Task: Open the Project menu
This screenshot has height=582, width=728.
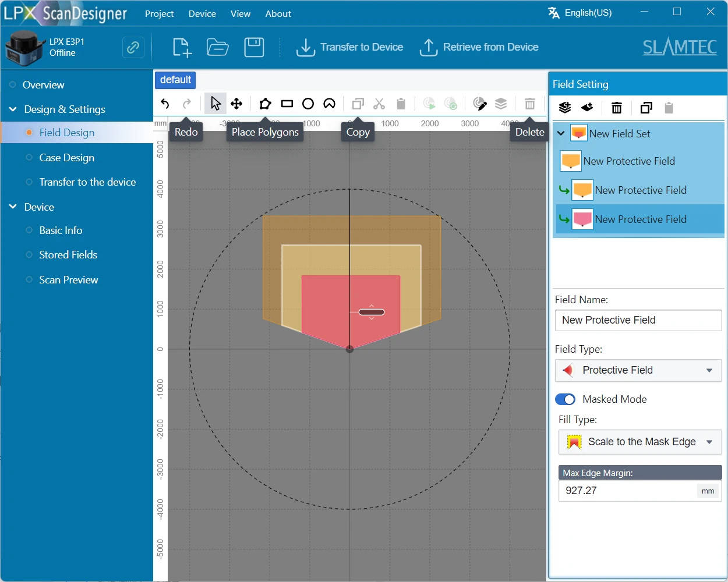Action: point(159,13)
